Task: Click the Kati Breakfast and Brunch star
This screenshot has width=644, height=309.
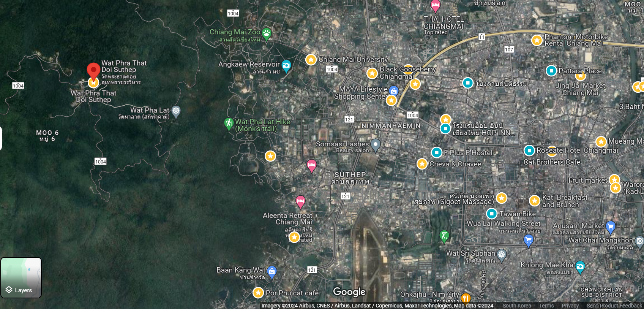Action: [535, 200]
